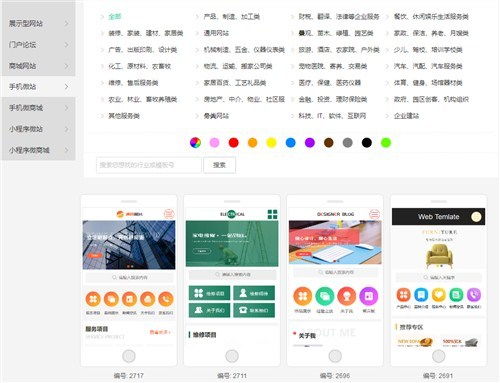Image resolution: width=500 pixels, height=383 pixels.
Task: Expand the chevron beside 小程序微站
Action: click(x=66, y=129)
